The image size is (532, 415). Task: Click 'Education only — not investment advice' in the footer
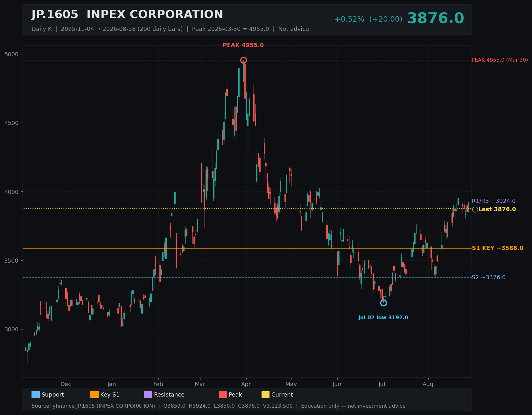coord(353,406)
